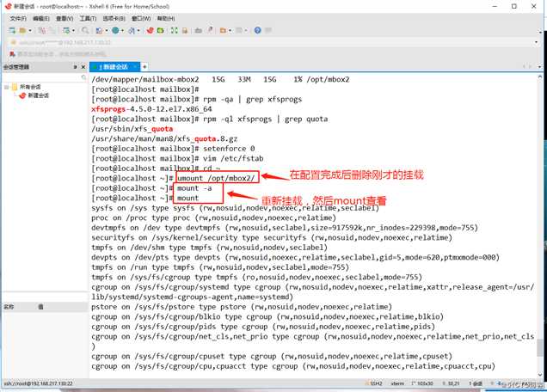Open the 文件(F) menu

click(18, 18)
